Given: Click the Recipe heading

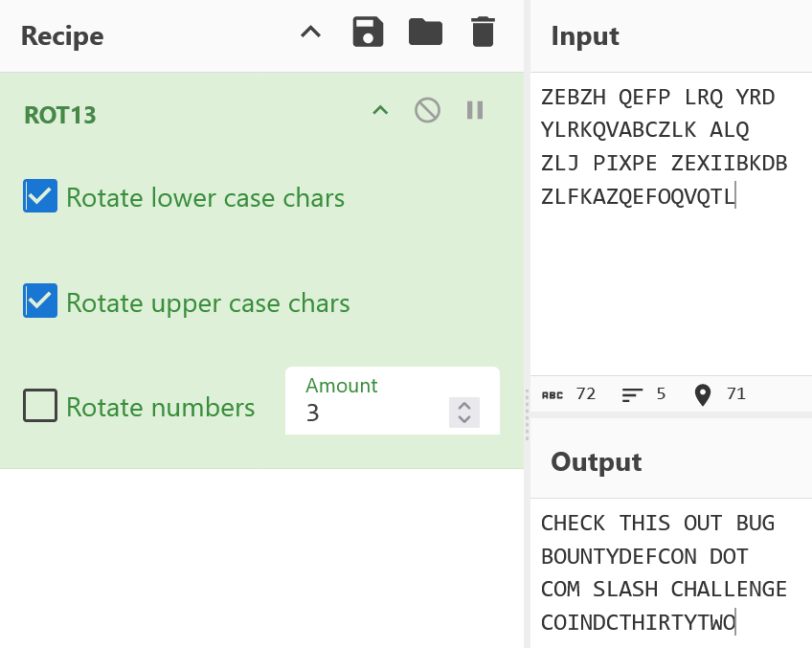Looking at the screenshot, I should (x=62, y=35).
